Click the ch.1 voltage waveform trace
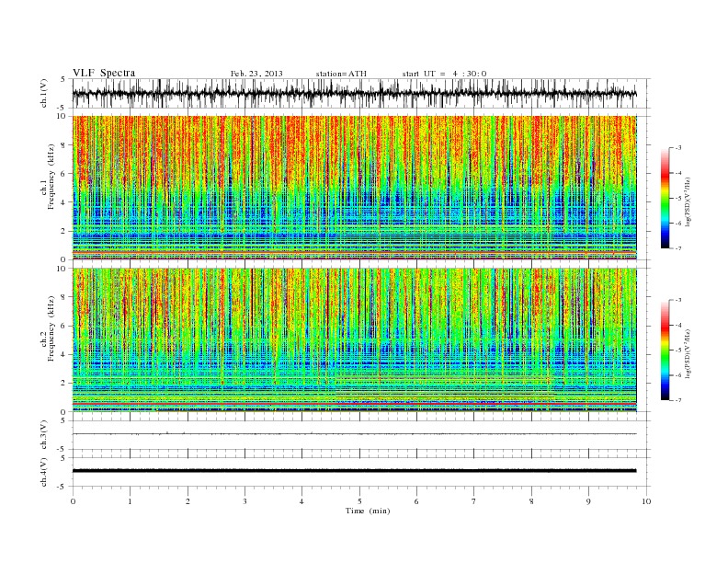 click(354, 94)
